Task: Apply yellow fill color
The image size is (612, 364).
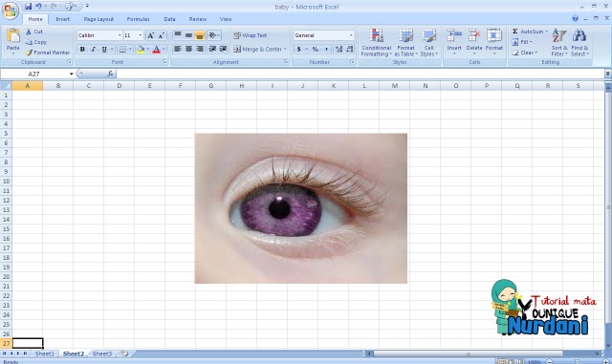Action: (x=141, y=49)
